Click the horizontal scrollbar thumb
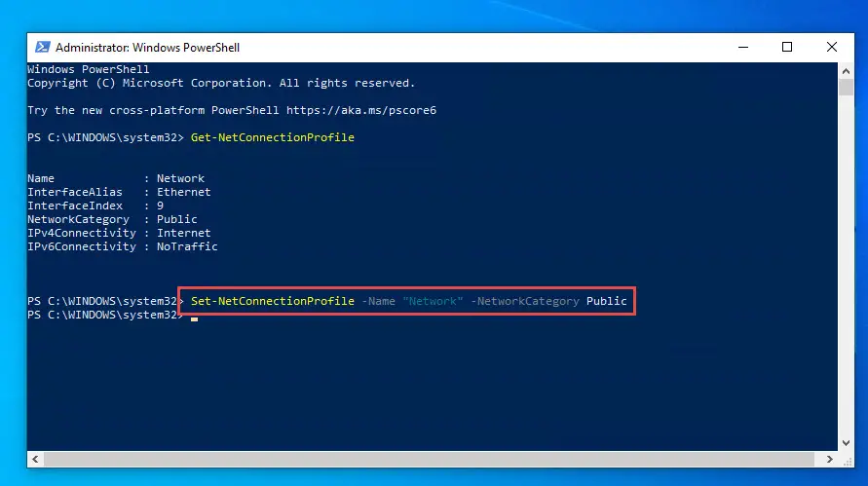The image size is (868, 486). point(429,459)
